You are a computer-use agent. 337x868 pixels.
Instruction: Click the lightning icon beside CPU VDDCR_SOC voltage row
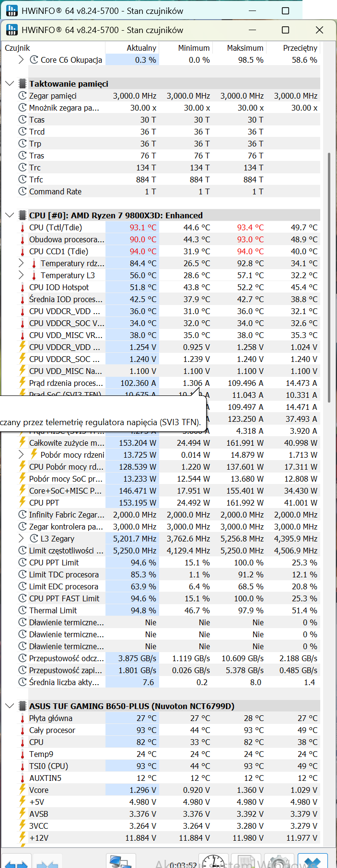(22, 359)
